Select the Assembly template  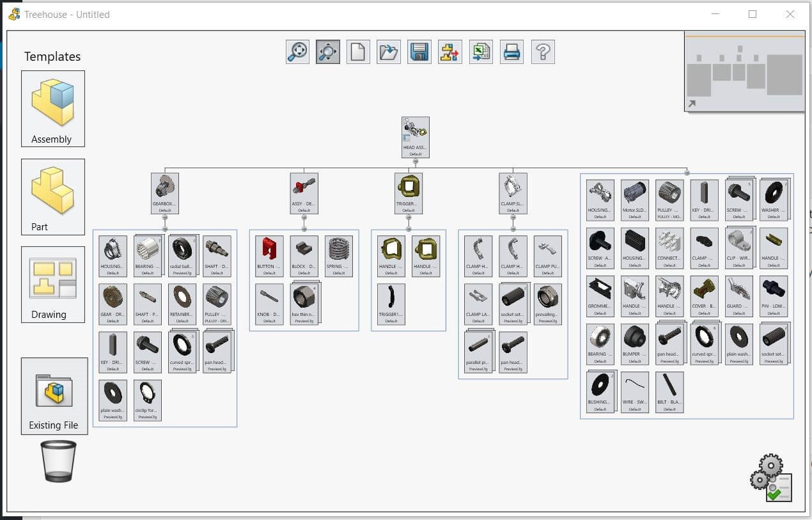click(52, 109)
